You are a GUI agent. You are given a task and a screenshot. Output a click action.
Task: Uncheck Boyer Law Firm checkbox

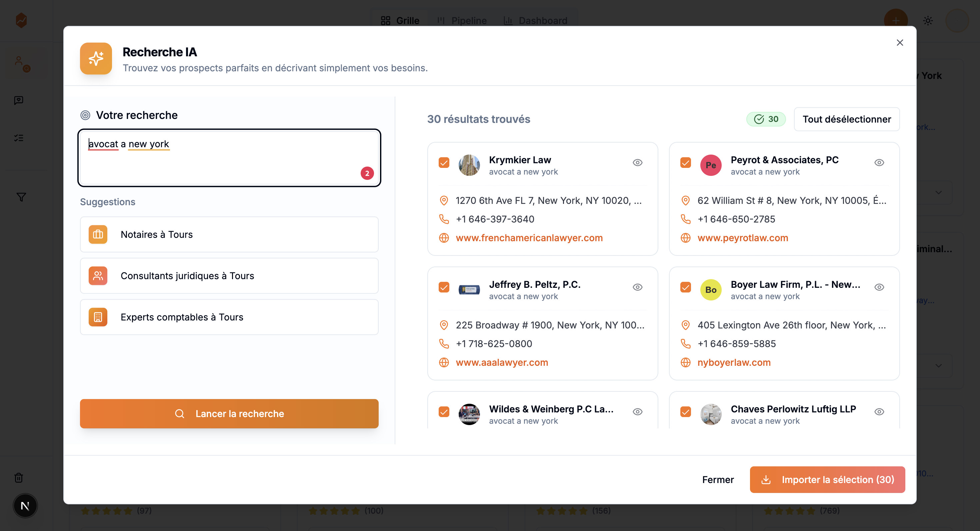685,287
